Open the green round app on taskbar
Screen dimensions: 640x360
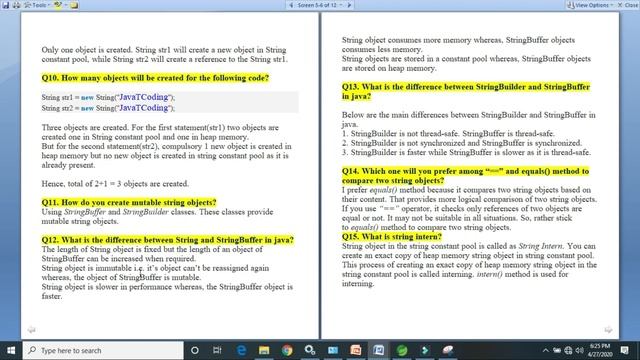[402, 350]
